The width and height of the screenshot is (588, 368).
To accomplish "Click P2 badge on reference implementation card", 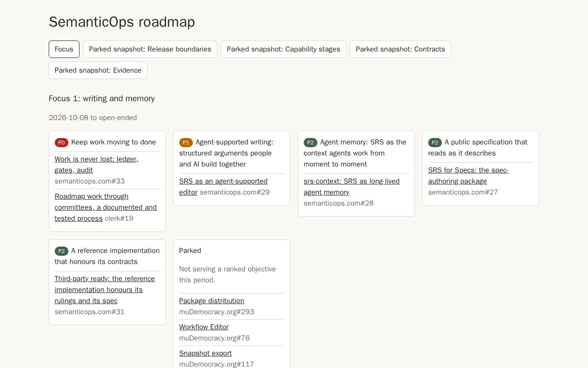I will click(62, 251).
